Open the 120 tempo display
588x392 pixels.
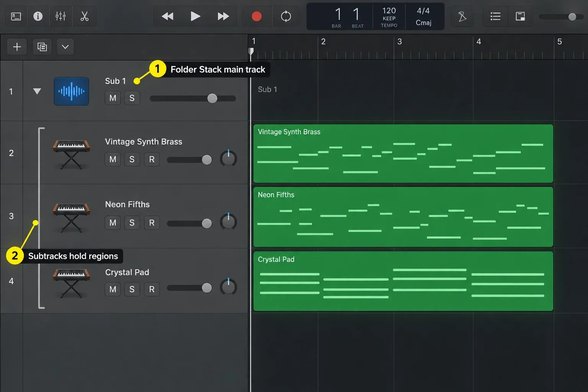389,17
